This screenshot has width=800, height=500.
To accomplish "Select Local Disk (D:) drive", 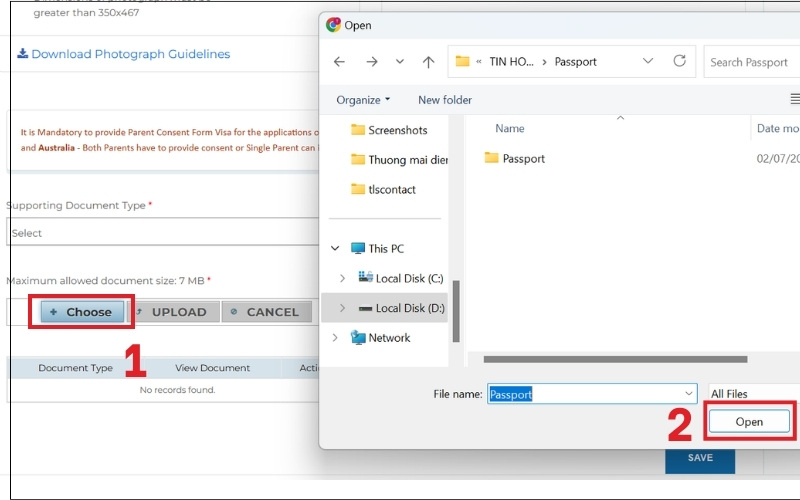I will (x=409, y=308).
